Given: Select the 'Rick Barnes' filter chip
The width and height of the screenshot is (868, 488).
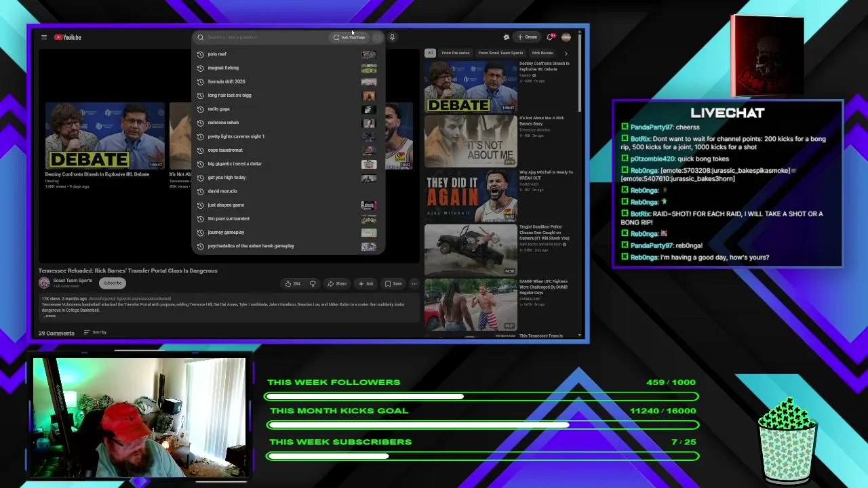Looking at the screenshot, I should (x=542, y=53).
